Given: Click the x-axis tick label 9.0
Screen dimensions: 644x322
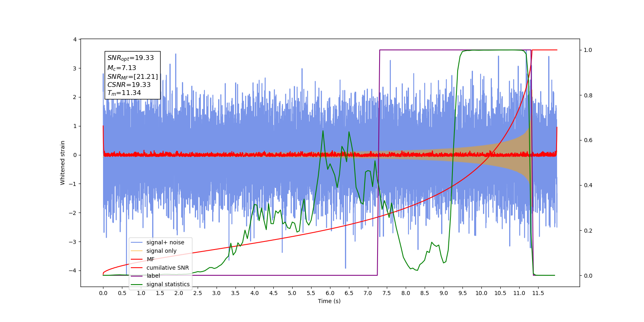Looking at the screenshot, I should click(444, 293).
